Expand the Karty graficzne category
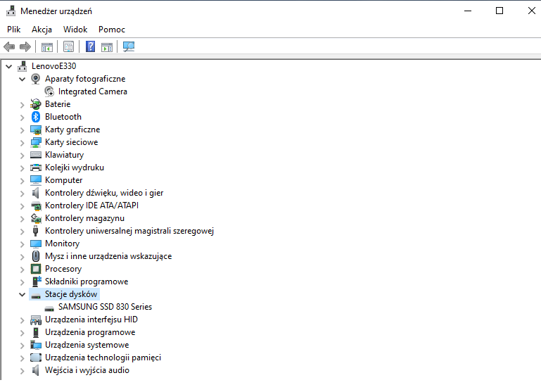Screen dimensions: 541x392 click(22, 129)
